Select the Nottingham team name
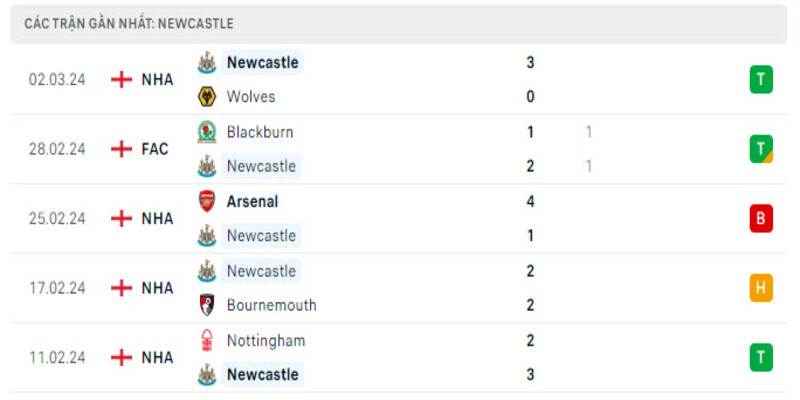The image size is (800, 400). tap(266, 340)
